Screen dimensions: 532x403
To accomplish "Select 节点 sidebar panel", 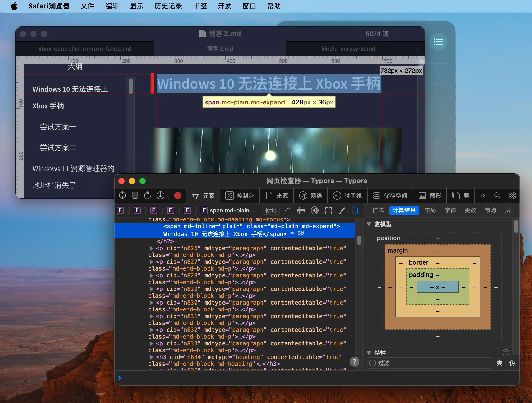I will pos(491,210).
